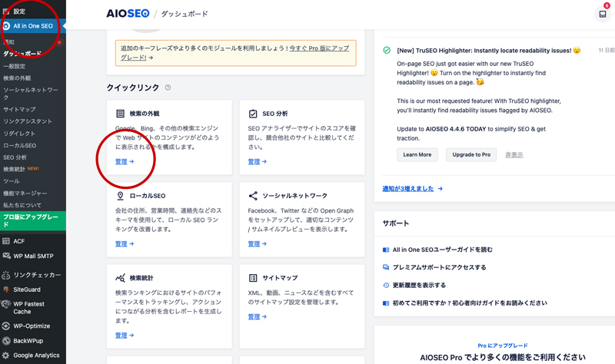
Task: Open 検索の外観 in the sidebar submenu
Action: pyautogui.click(x=17, y=78)
